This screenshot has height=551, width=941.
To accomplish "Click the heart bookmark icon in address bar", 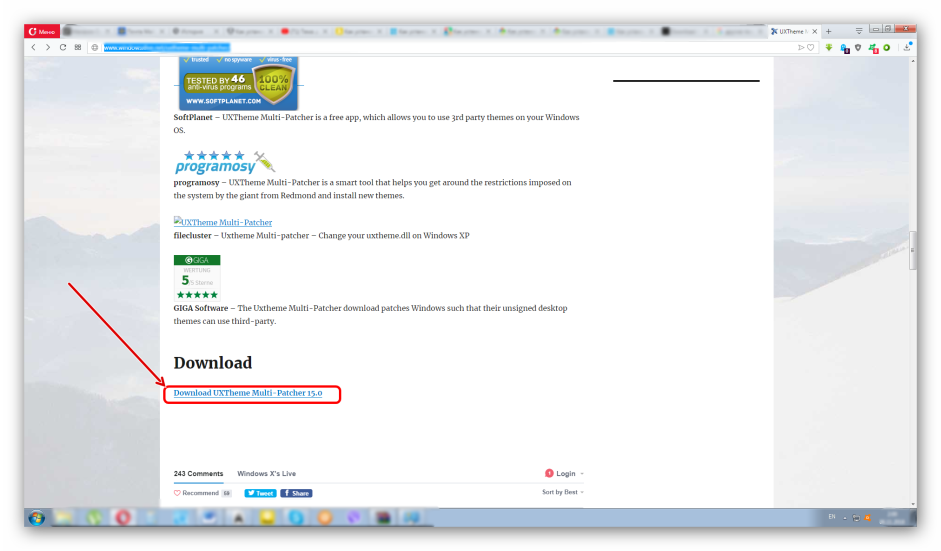I will 811,47.
